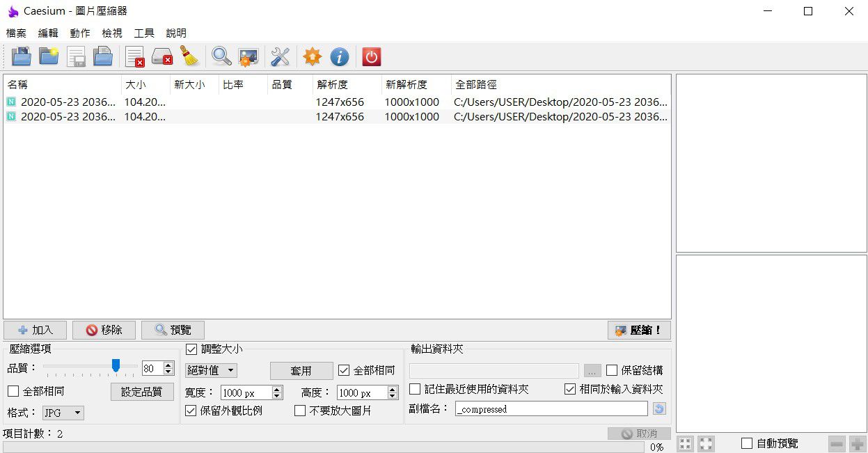The width and height of the screenshot is (868, 453).
Task: Click the red power exit icon
Action: [x=371, y=56]
